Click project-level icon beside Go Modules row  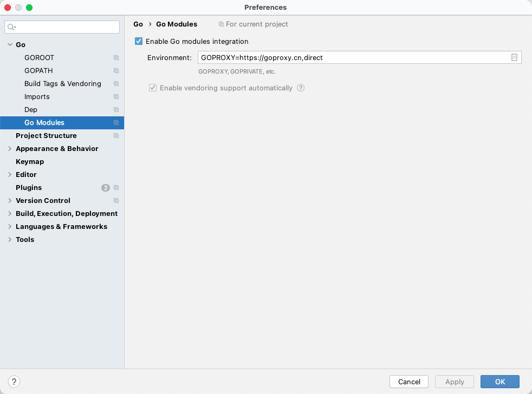click(116, 123)
